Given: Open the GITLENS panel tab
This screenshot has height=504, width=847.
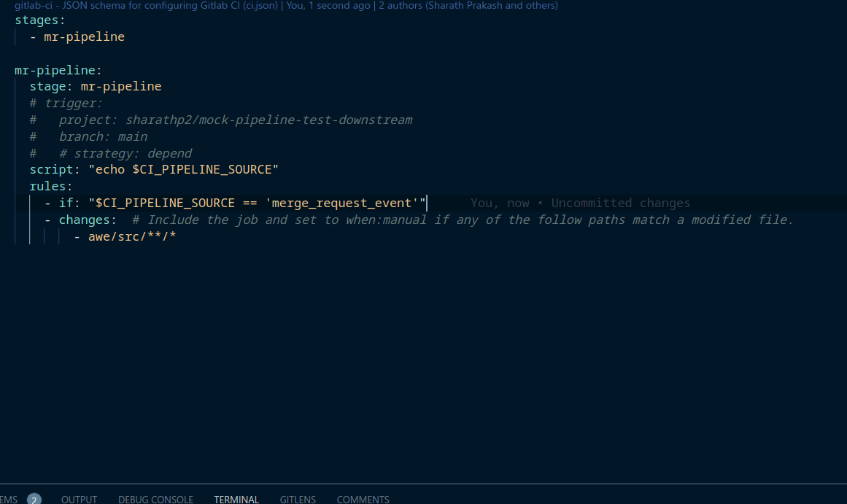Looking at the screenshot, I should [298, 500].
